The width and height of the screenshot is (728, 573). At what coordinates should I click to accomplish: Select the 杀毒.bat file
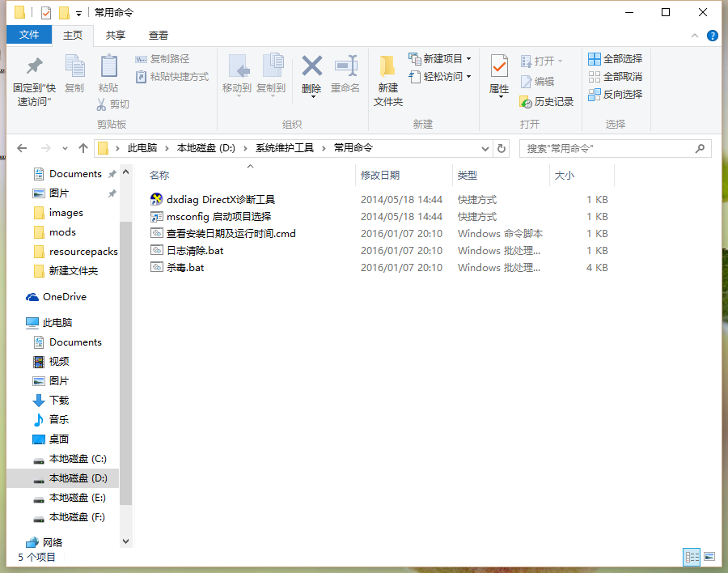point(177,268)
